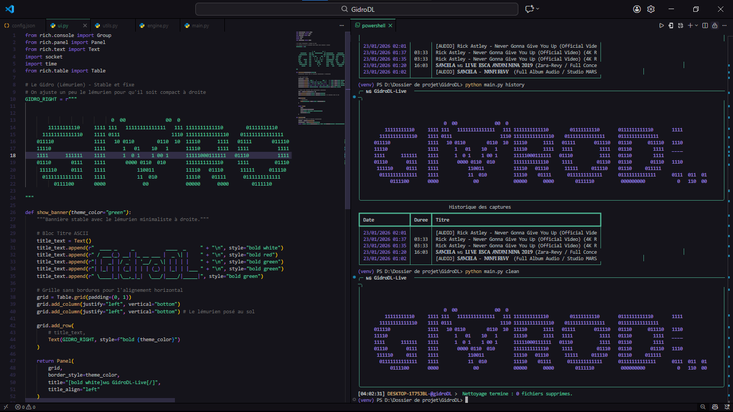
Task: Click the new terminal plus icon
Action: click(691, 25)
